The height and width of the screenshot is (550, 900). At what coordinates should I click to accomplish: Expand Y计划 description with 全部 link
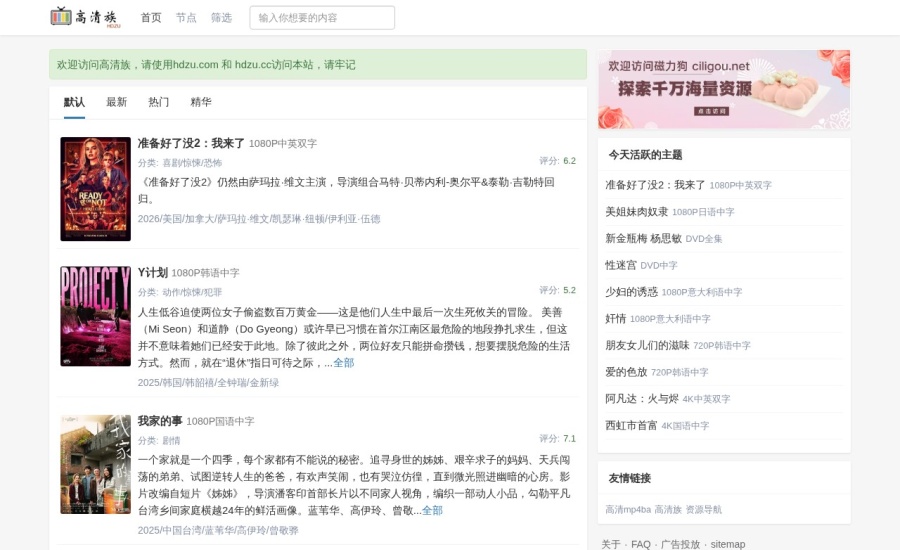[344, 363]
